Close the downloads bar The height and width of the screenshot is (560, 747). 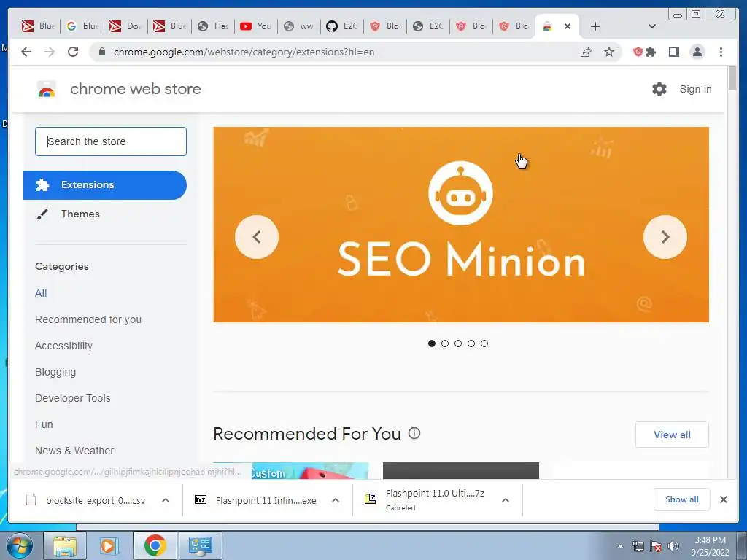click(x=724, y=499)
